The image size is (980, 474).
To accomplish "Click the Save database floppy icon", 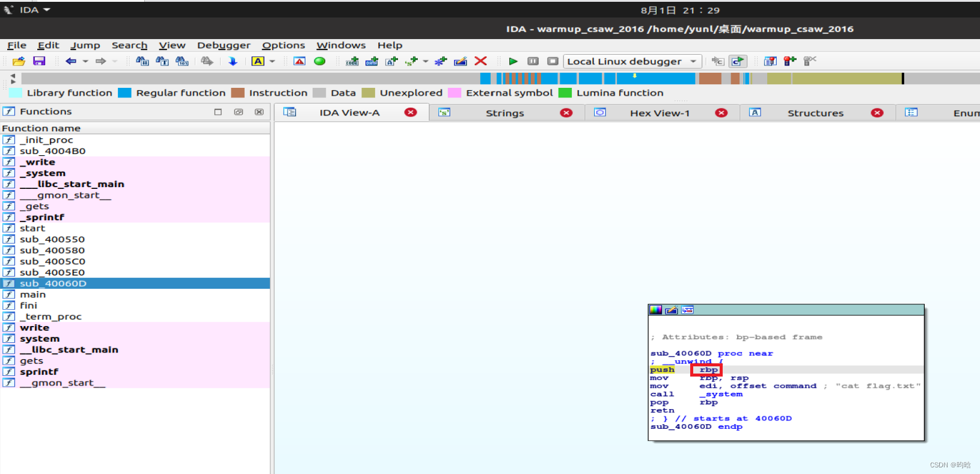I will [39, 61].
